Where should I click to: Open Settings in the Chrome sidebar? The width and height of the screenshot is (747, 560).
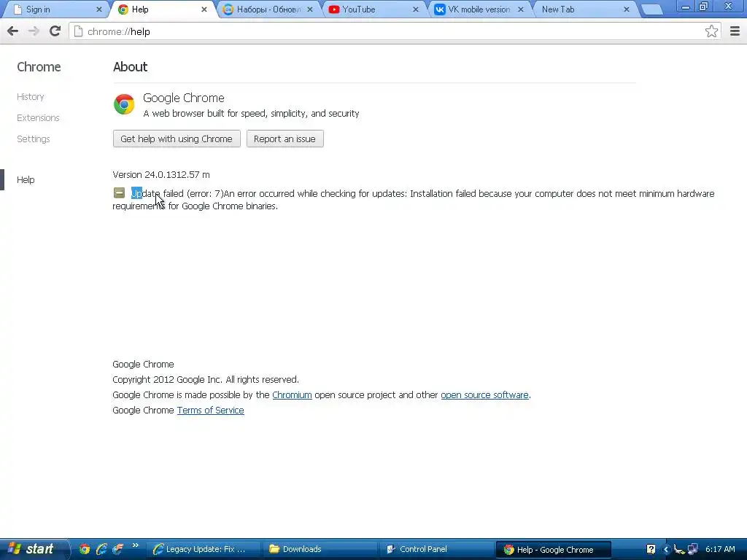click(x=34, y=139)
